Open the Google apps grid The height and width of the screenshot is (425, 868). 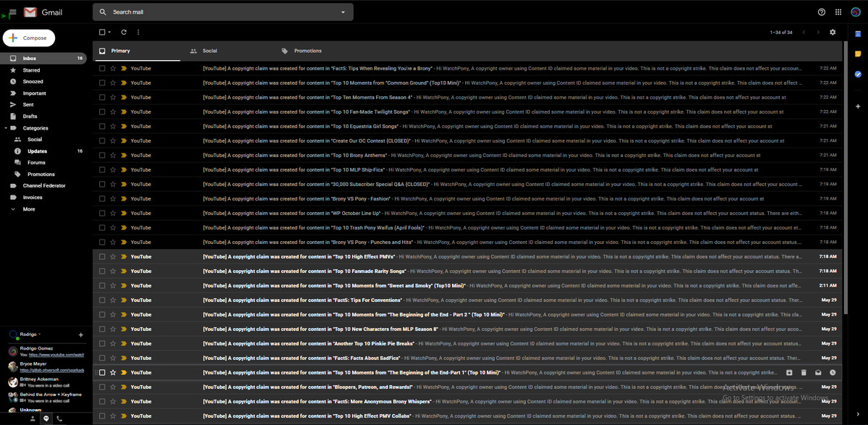pyautogui.click(x=838, y=12)
